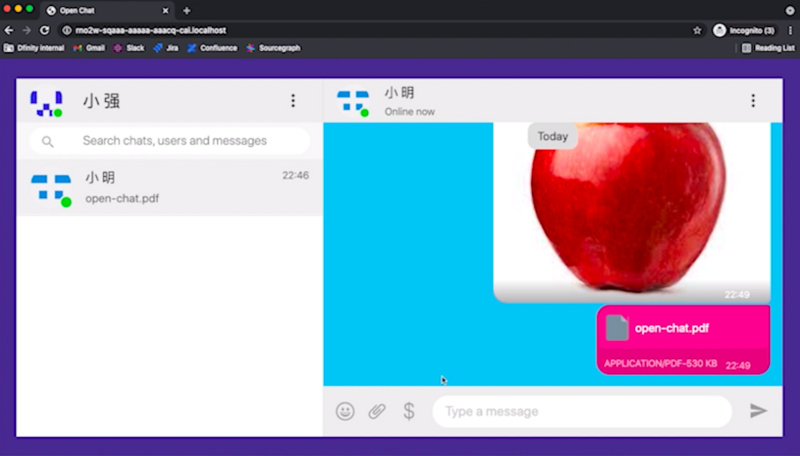The image size is (800, 456).
Task: Focus the Type a message field
Action: point(580,411)
